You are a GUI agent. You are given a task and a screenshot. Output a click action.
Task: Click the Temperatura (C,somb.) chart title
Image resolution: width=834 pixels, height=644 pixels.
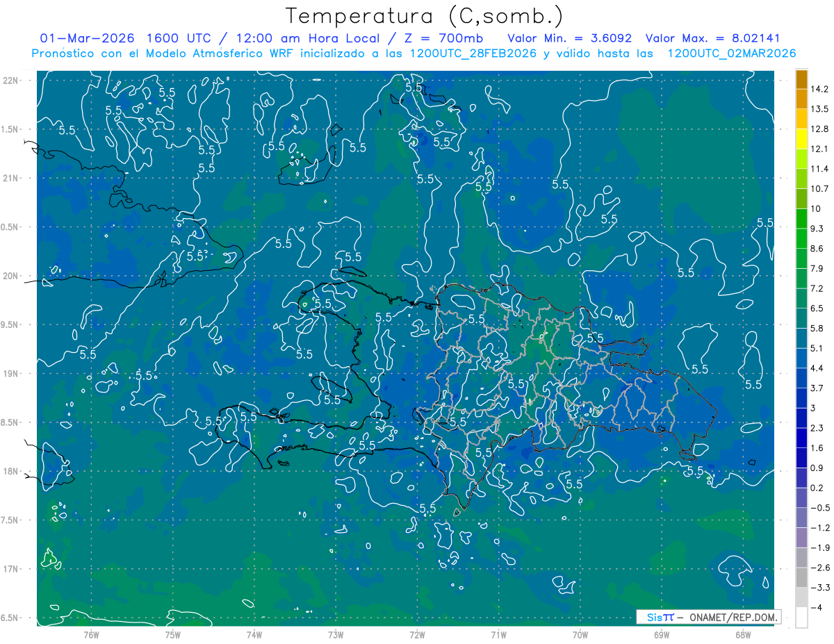425,17
